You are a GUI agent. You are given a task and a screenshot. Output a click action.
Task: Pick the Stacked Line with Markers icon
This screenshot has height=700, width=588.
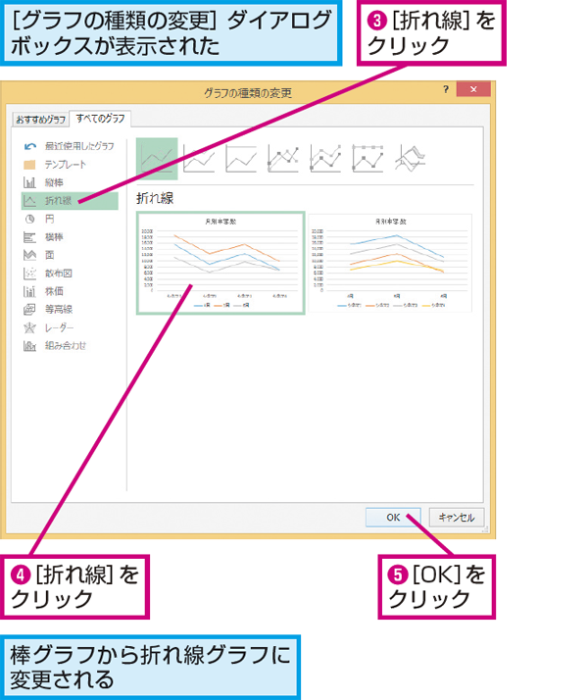325,159
